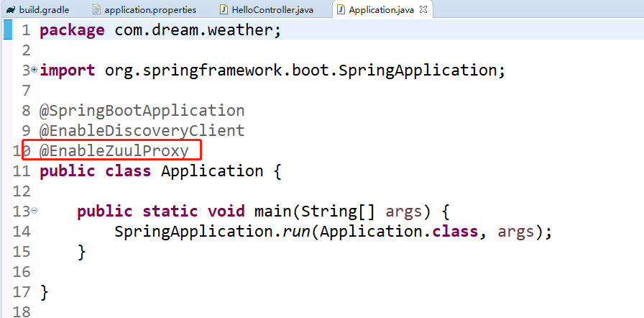Click the Java file icon on HelloController.java tab
The image size is (644, 318).
click(x=224, y=9)
